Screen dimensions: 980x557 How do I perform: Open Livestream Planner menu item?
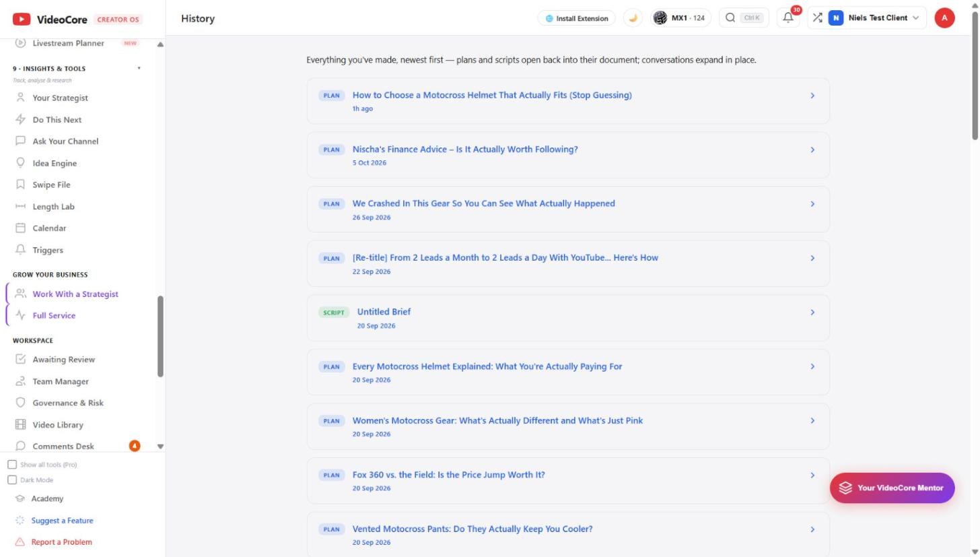click(x=68, y=43)
